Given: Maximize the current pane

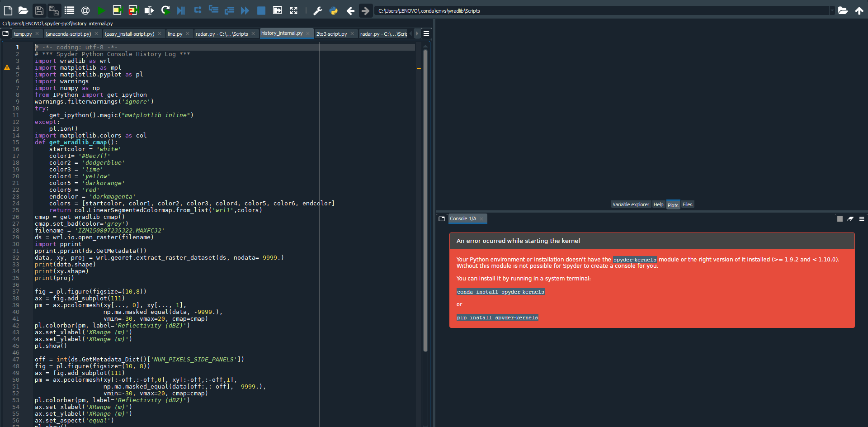Looking at the screenshot, I should coord(294,10).
